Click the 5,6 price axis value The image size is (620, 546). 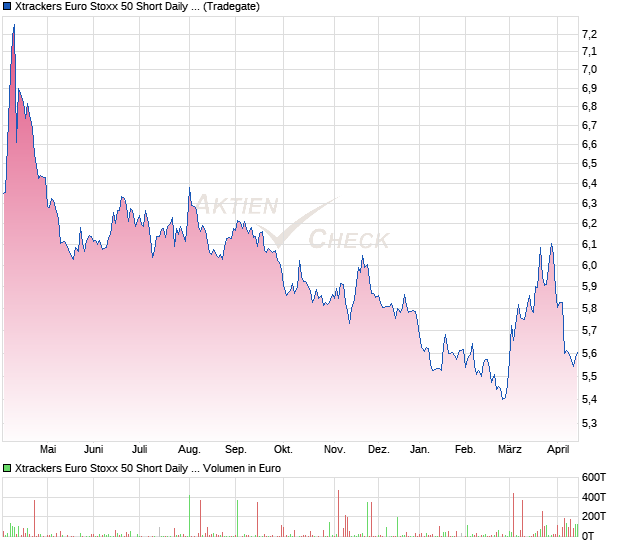coord(590,353)
